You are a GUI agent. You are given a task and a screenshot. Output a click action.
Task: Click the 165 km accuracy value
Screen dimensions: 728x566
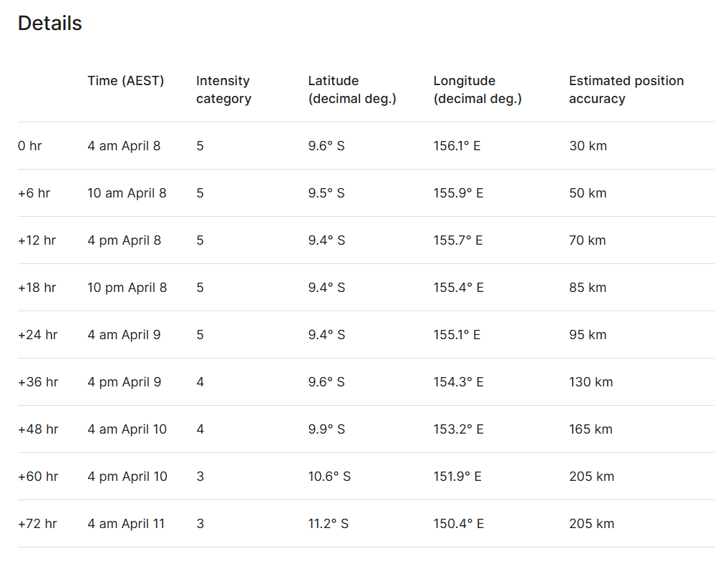[591, 429]
